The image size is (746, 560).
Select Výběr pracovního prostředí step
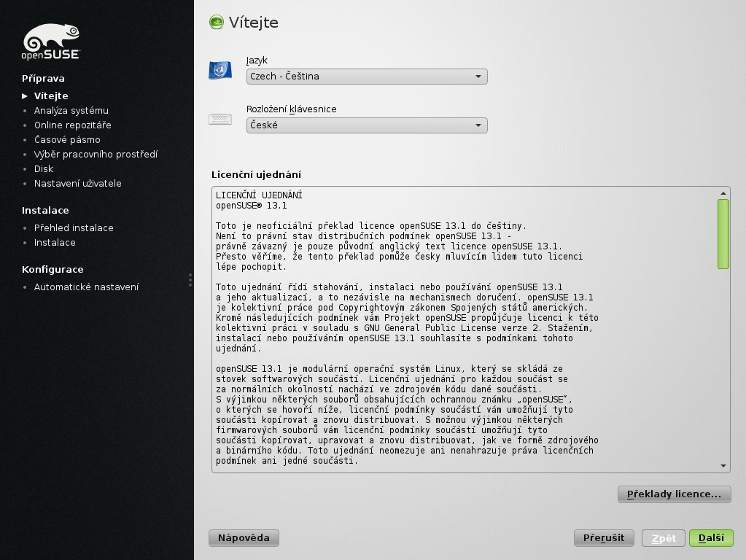(x=96, y=154)
